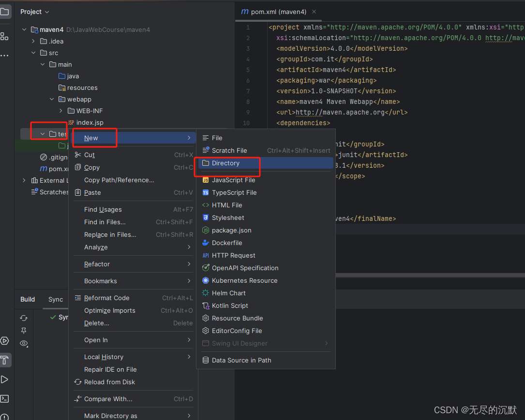Open the Problems tool window icon

pos(4,417)
